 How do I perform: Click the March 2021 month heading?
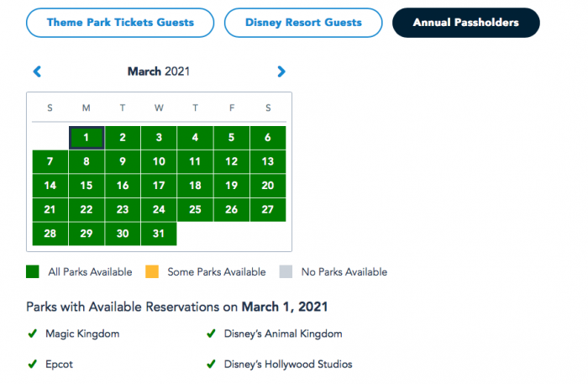(x=159, y=71)
